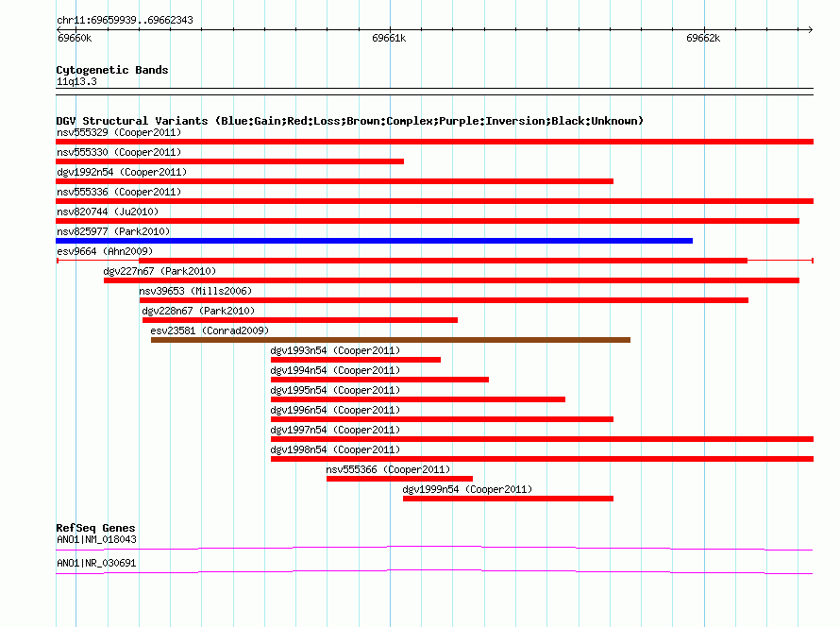Select the dgv1998n54 (Cooper2011) label
The height and width of the screenshot is (627, 840).
(335, 449)
